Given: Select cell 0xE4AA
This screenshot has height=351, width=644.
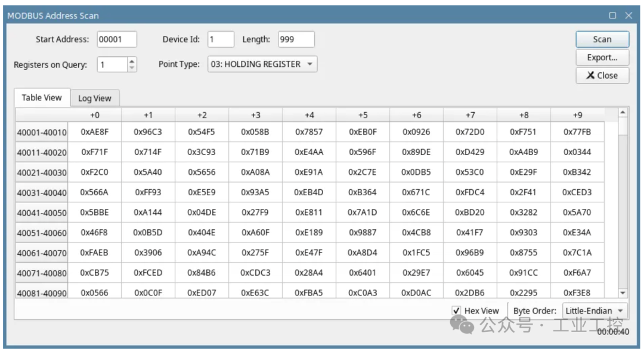Looking at the screenshot, I should click(x=309, y=152).
